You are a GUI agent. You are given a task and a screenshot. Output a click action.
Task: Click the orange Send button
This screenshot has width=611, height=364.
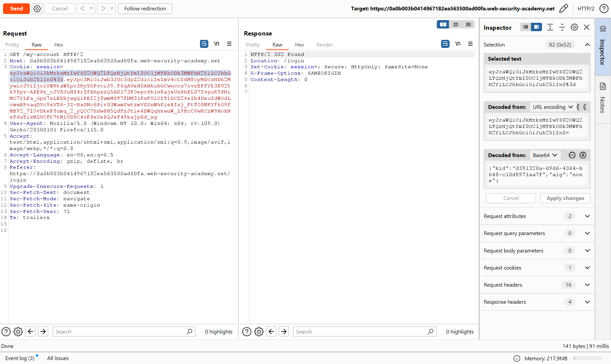16,9
